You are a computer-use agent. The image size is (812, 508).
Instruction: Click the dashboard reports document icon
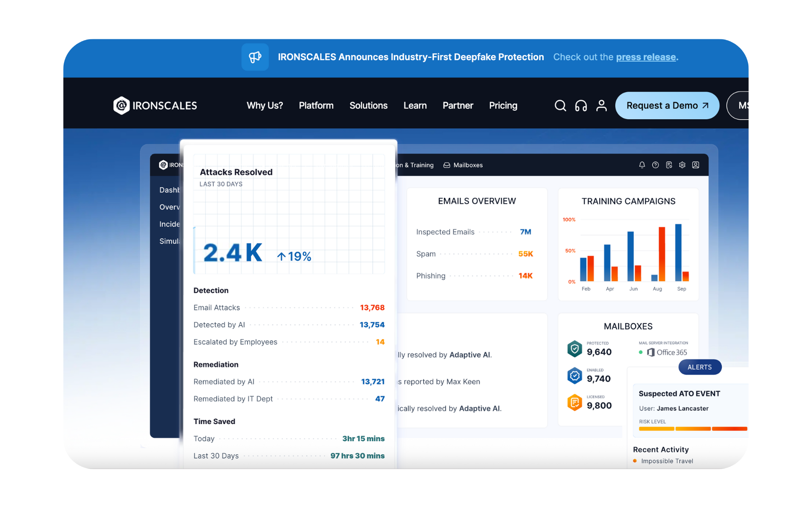[669, 165]
